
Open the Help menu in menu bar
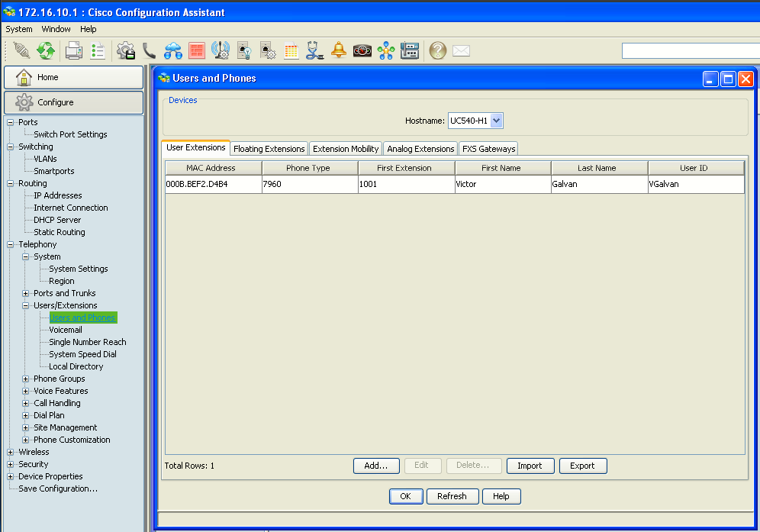(89, 29)
